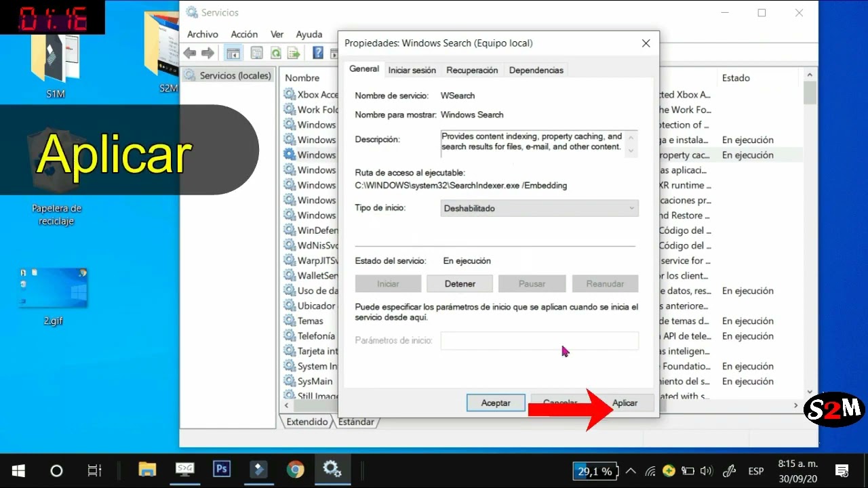Click the Reanudar button
Viewport: 868px width, 488px height.
[605, 283]
